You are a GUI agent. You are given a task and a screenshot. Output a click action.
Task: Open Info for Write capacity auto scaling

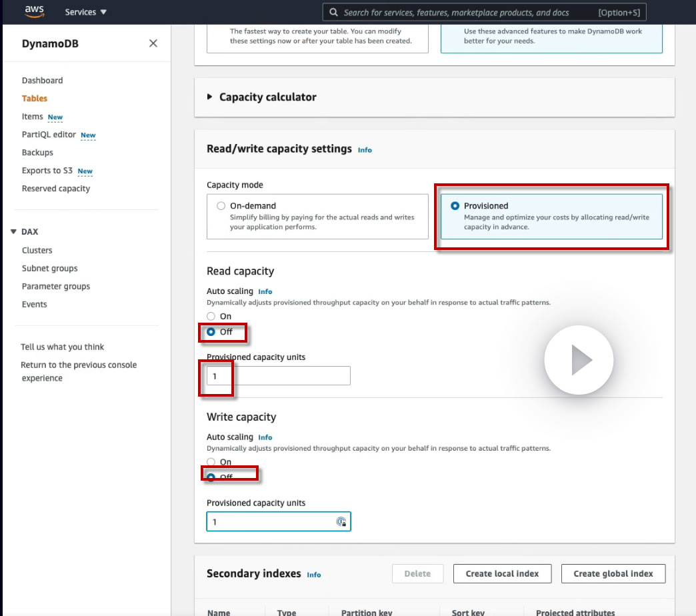click(265, 437)
